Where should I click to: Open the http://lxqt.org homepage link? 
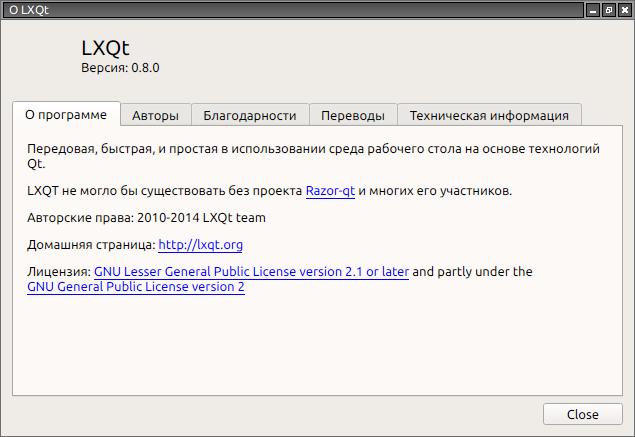tap(200, 245)
